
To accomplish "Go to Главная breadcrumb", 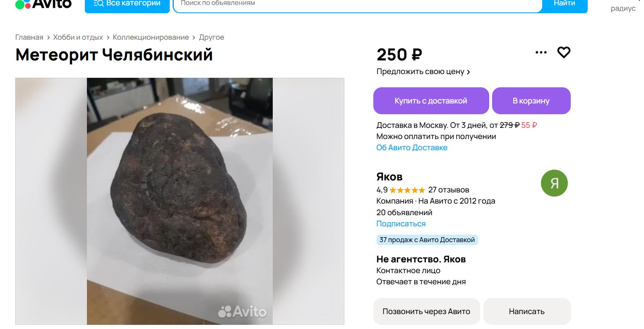I will 29,37.
